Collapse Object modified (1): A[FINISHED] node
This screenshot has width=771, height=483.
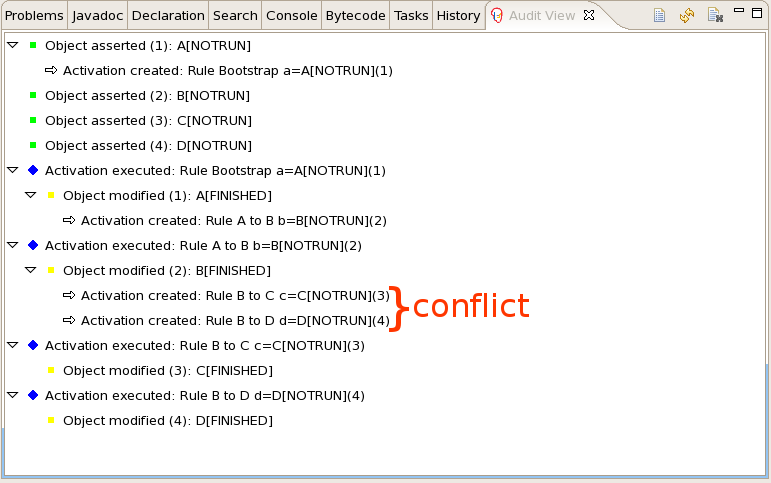[x=30, y=195]
